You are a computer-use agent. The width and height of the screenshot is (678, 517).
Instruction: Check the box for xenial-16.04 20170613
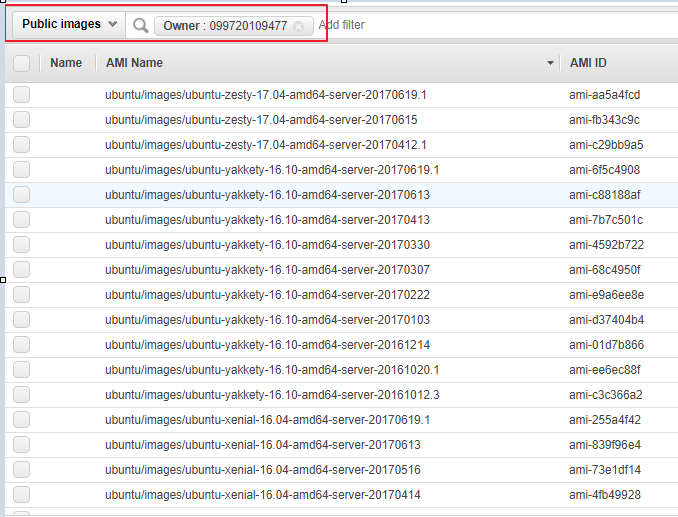(21, 445)
